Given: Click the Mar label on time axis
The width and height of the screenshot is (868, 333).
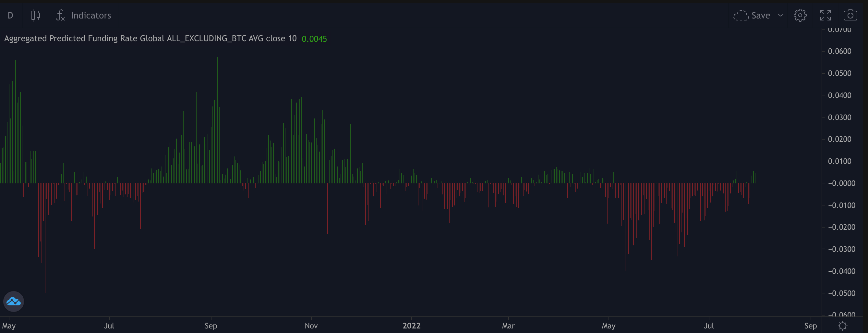Looking at the screenshot, I should pos(508,326).
